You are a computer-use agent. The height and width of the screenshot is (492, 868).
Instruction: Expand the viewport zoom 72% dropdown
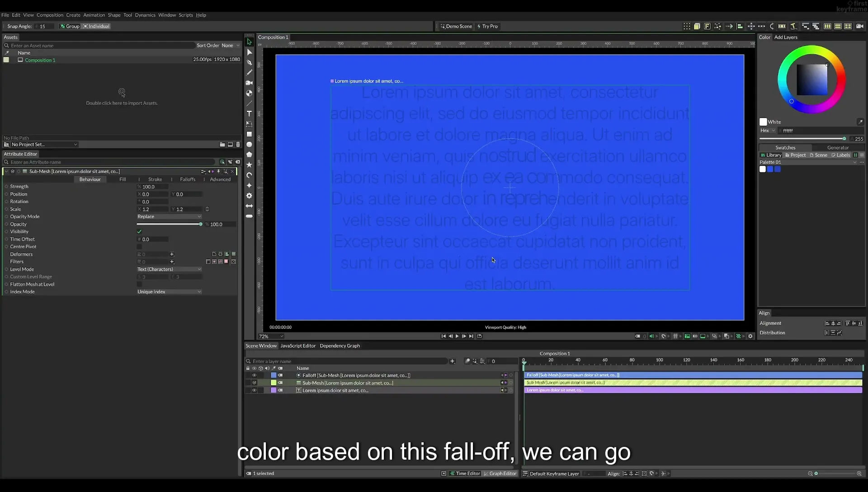(x=271, y=336)
